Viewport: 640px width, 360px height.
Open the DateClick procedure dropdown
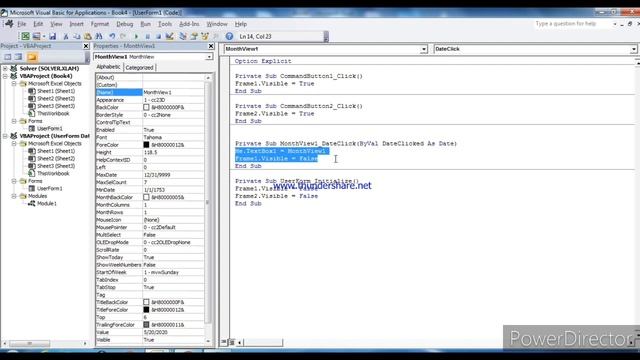pos(633,49)
